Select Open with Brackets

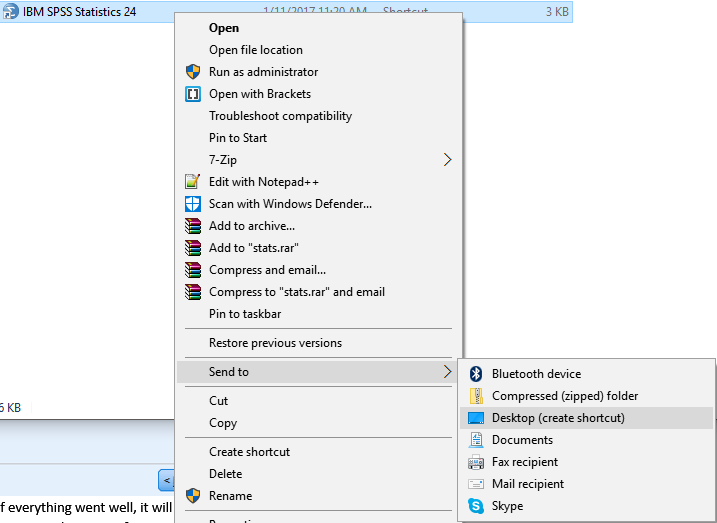(x=318, y=94)
